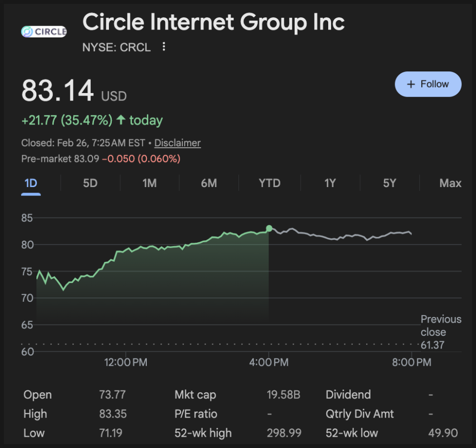Click the pre-market price 83.09

[87, 159]
